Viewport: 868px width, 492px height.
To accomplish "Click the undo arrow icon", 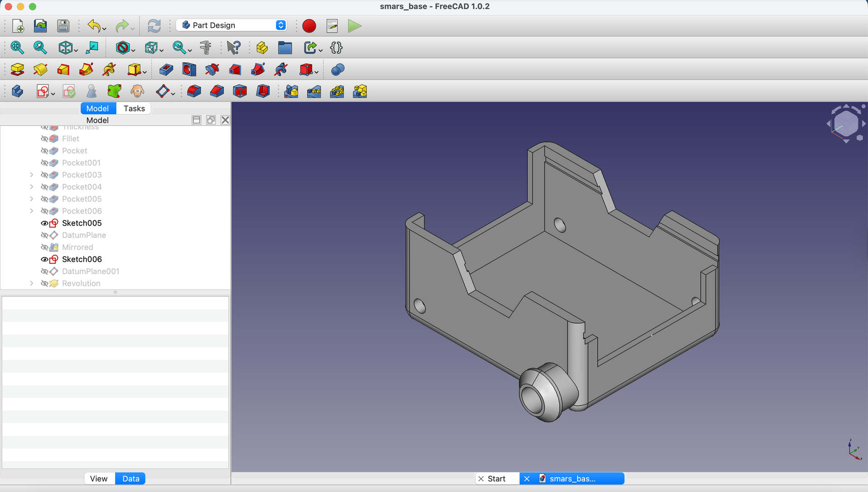I will [94, 26].
